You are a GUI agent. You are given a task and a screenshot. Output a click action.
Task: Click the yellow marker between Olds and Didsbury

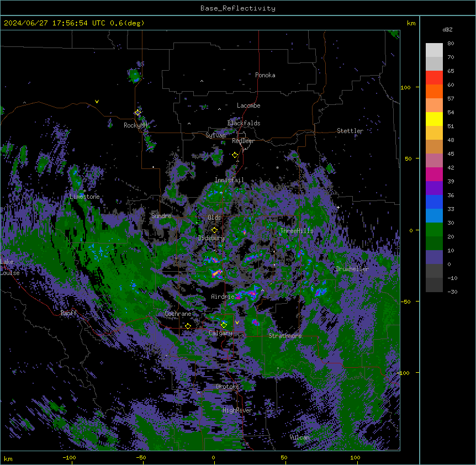(x=214, y=230)
